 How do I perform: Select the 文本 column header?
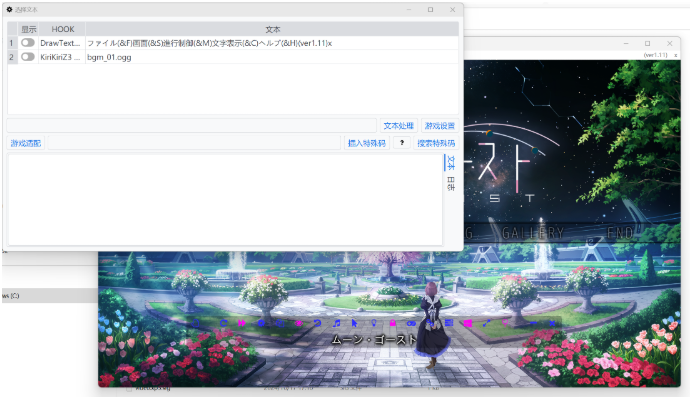point(272,29)
